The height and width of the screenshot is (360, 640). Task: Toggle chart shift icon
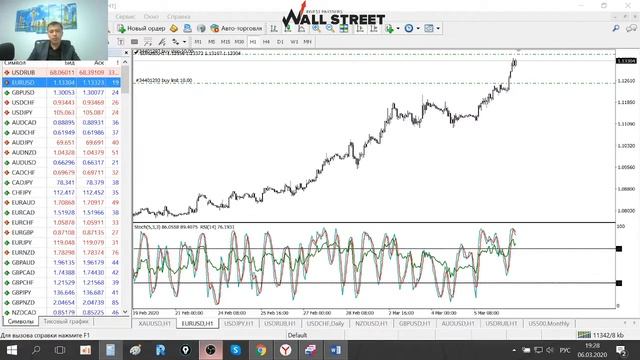coord(373,28)
